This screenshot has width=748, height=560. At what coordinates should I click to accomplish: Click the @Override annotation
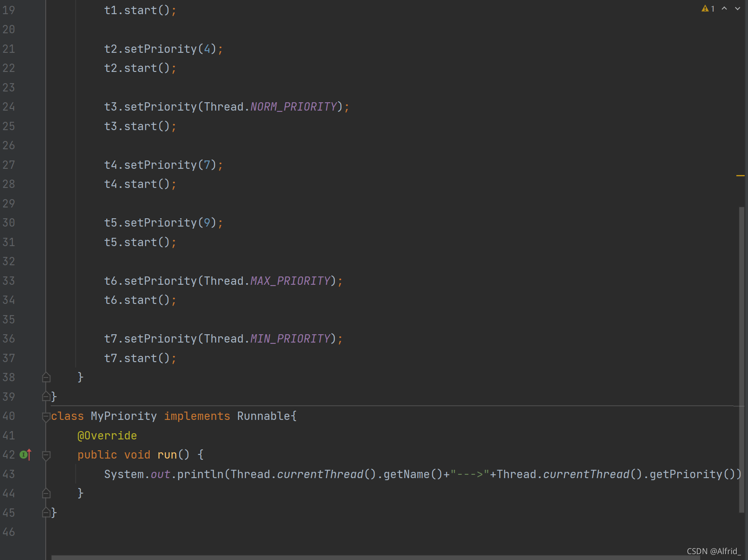click(107, 436)
